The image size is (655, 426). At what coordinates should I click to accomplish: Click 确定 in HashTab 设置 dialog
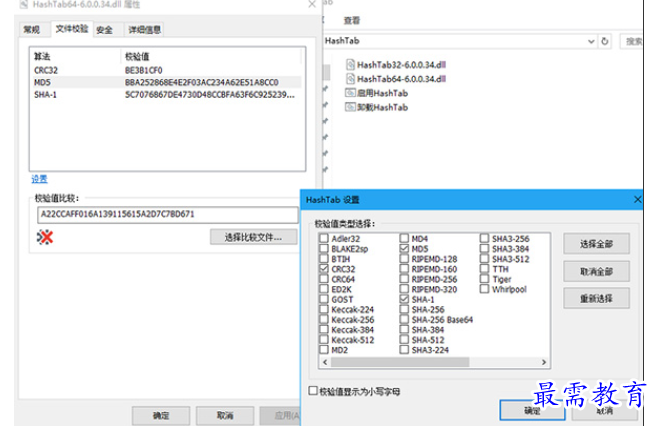(x=532, y=410)
